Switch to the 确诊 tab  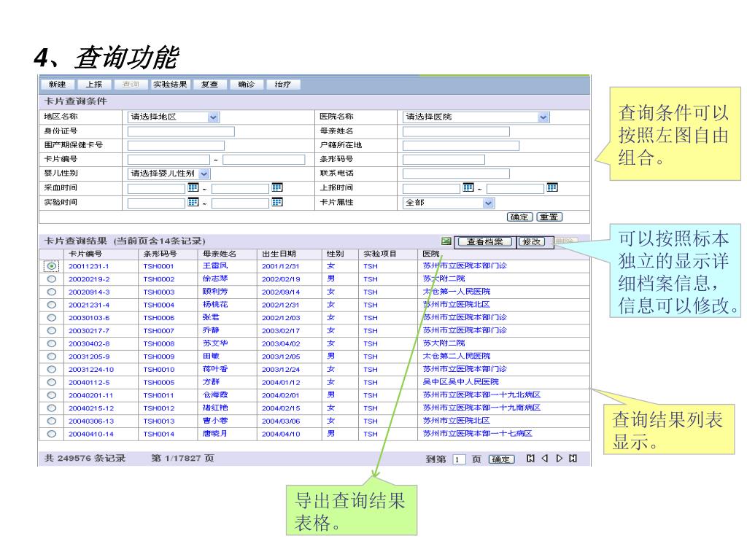click(x=246, y=85)
